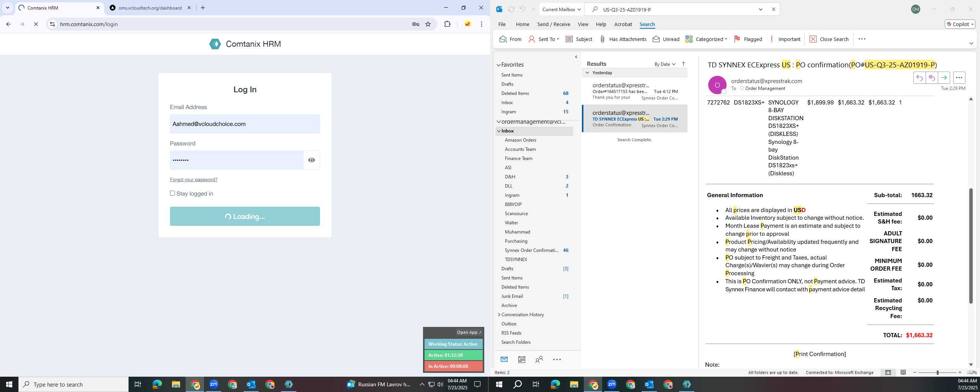980x392 pixels.
Task: Collapse the Inbox folder tree
Action: click(x=499, y=131)
